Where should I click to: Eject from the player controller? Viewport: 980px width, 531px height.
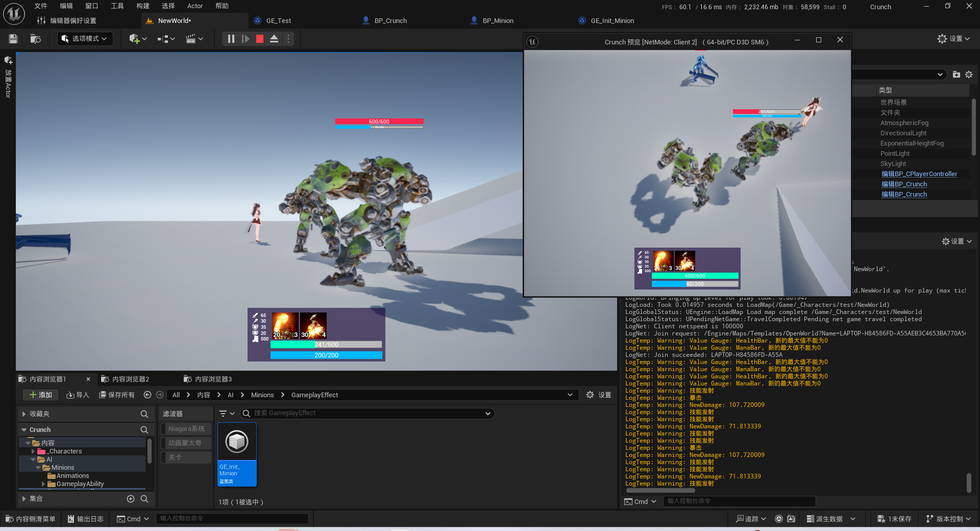pos(274,39)
